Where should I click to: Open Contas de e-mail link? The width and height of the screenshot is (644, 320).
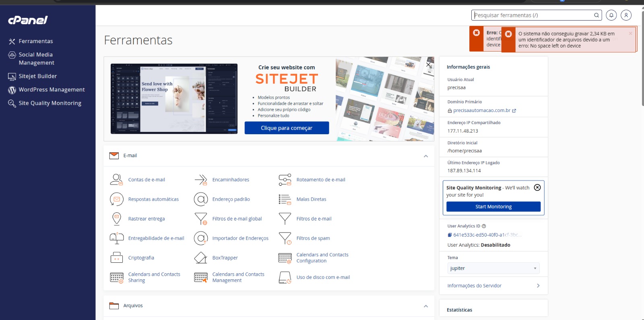pyautogui.click(x=147, y=180)
